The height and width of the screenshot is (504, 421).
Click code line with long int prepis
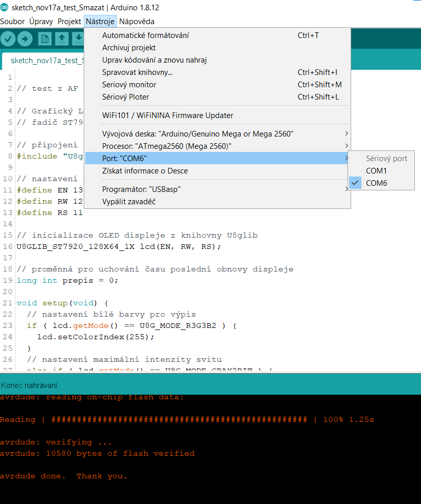point(67,281)
